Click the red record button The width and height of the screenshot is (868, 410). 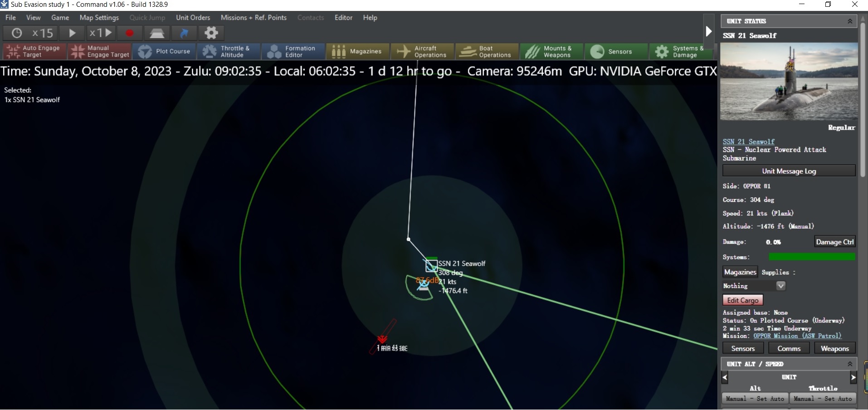tap(130, 33)
